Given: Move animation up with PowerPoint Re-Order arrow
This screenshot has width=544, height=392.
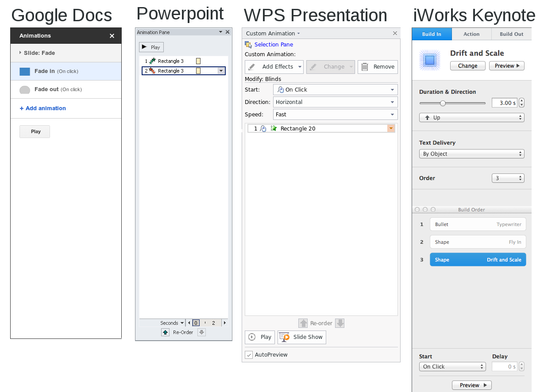Looking at the screenshot, I should 165,332.
